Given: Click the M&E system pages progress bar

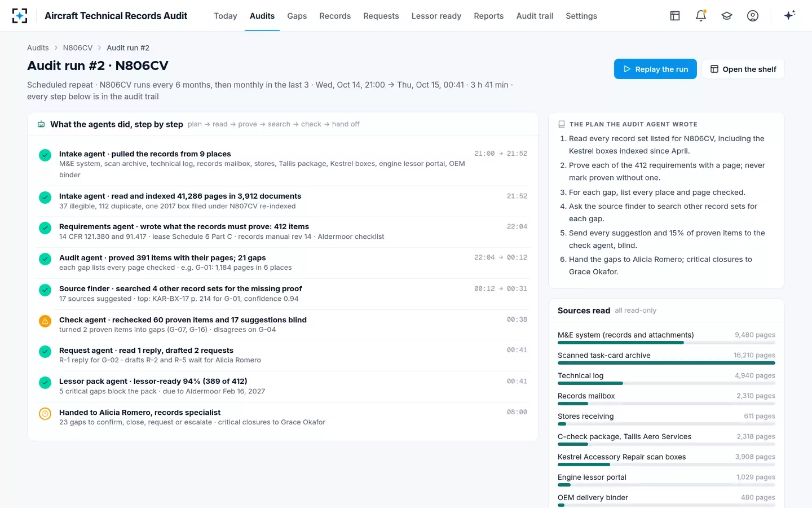Looking at the screenshot, I should [x=667, y=343].
